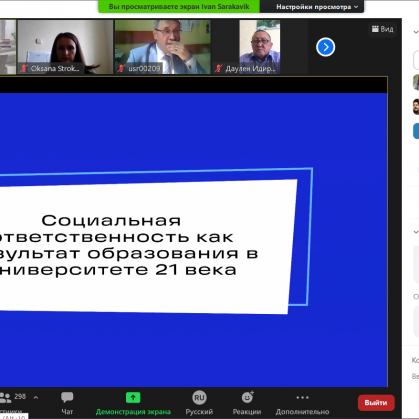Viewport: 419px width, 419px height.
Task: Click muted mic icon on Oksana Strok tile
Action: point(24,69)
